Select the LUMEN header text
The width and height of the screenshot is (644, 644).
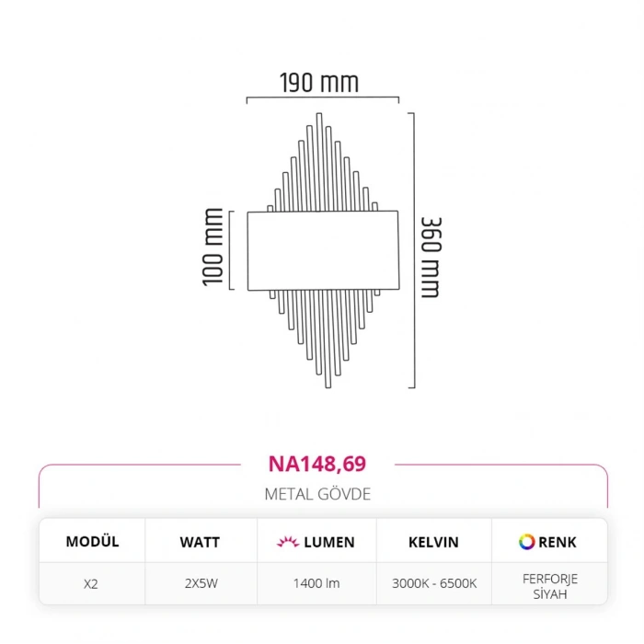tap(327, 542)
